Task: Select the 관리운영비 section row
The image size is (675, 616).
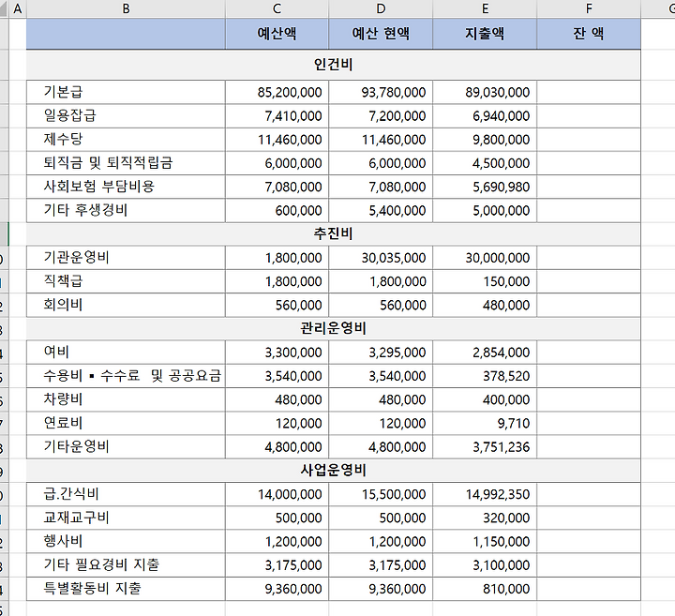Action: 334,328
